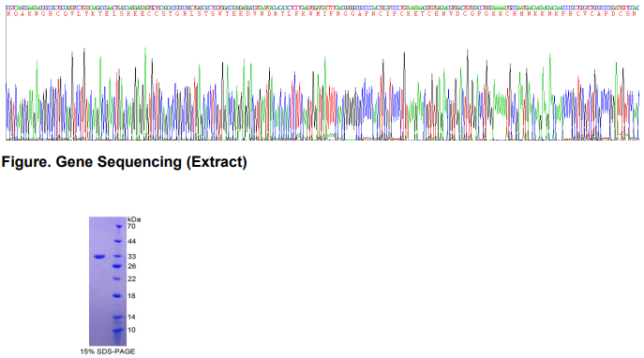
Task: Click the 18 kDa ladder band
Action: (117, 295)
